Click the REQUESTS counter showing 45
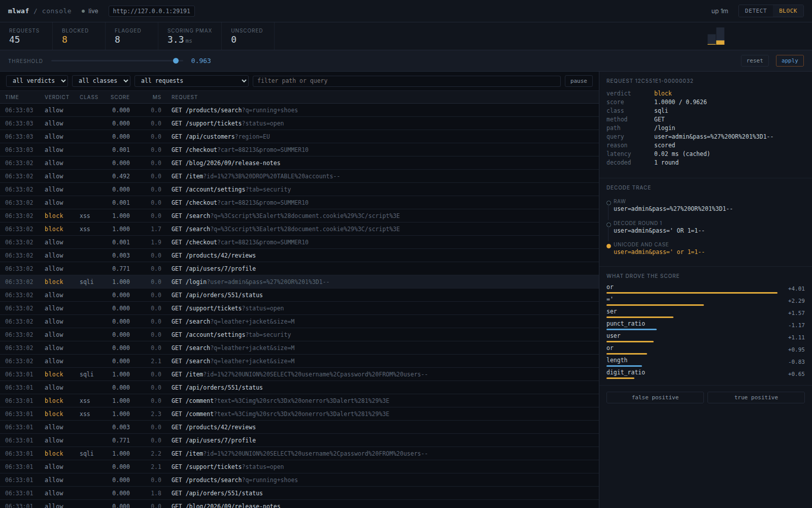The image size is (812, 508). (x=26, y=36)
